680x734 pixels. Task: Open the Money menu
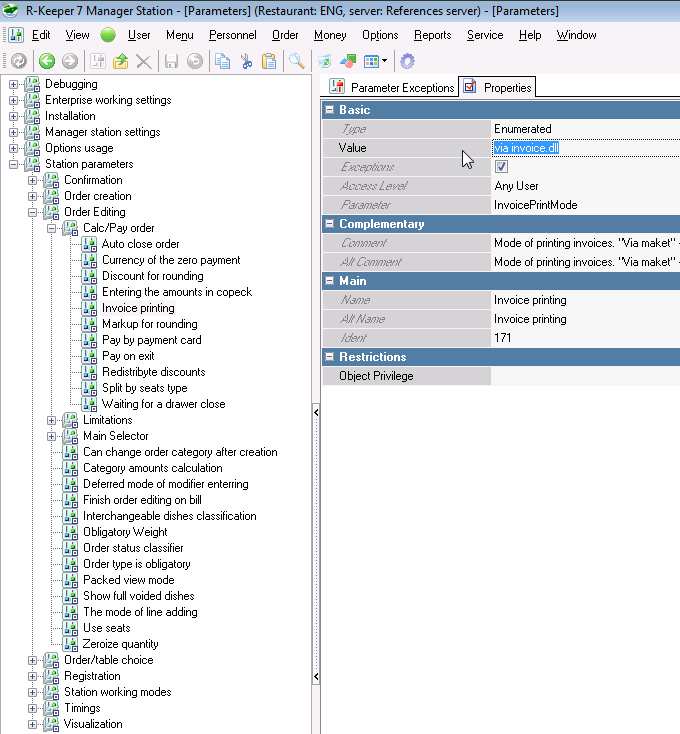pos(330,35)
